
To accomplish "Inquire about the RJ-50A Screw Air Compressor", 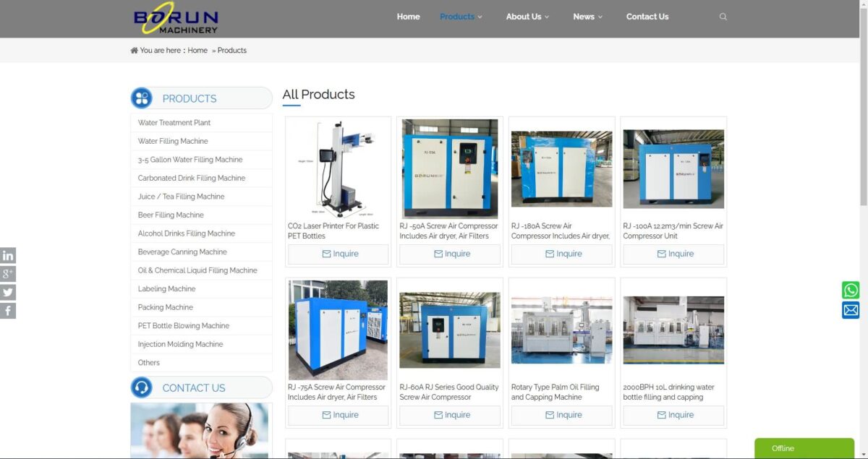I will pos(449,254).
